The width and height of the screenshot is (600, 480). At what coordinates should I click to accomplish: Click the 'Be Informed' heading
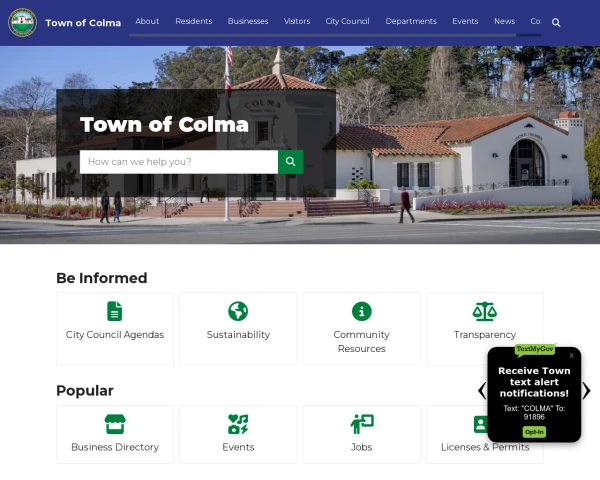coord(101,278)
